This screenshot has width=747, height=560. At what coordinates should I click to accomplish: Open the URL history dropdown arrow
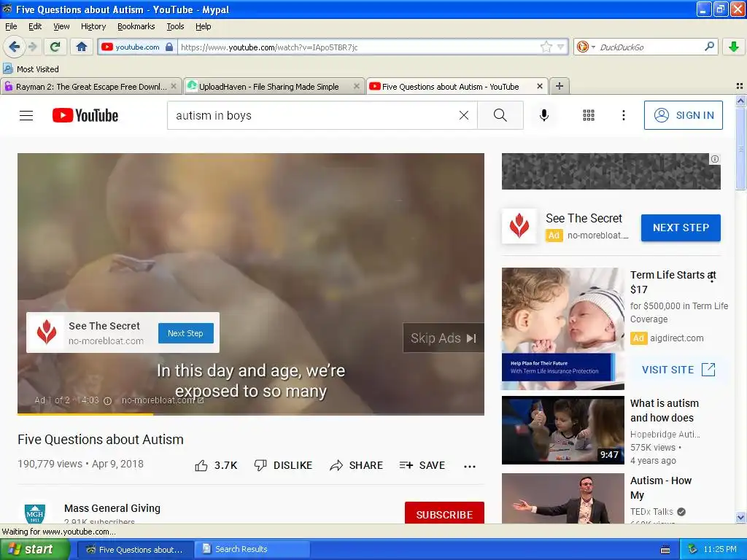(561, 47)
